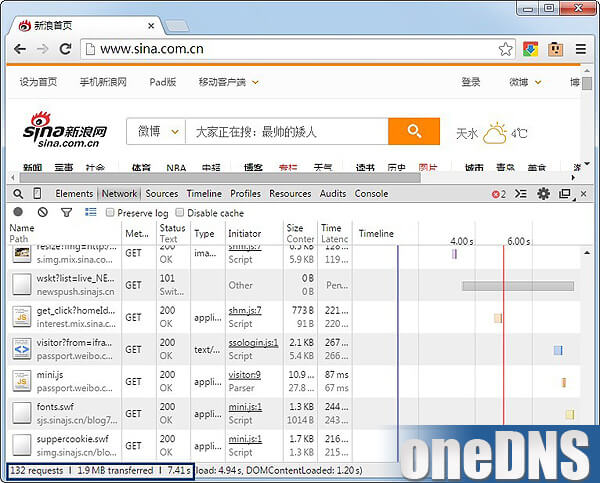Open a new tab with the new tab button
This screenshot has height=483, width=600.
click(176, 26)
